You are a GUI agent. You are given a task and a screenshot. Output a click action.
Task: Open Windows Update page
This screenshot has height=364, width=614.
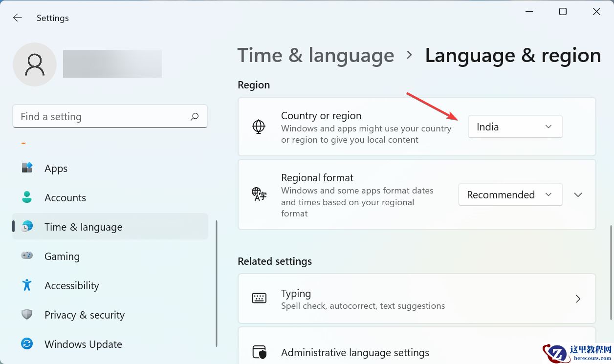pyautogui.click(x=110, y=344)
